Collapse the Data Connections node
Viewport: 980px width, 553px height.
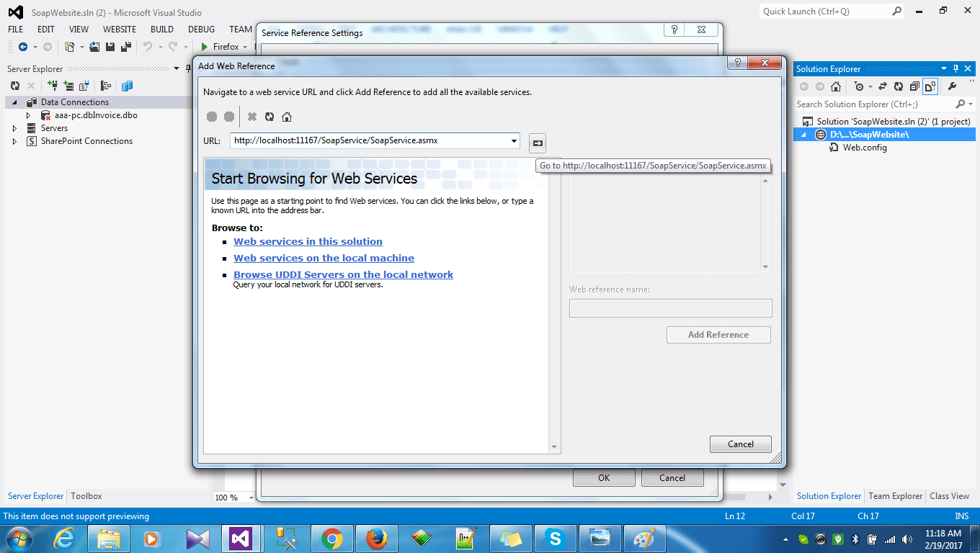pyautogui.click(x=14, y=102)
